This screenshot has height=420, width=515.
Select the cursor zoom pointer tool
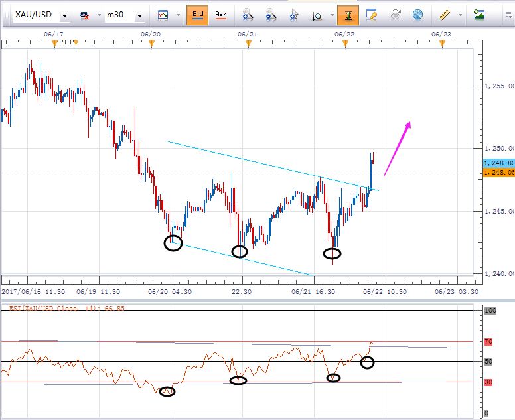click(294, 14)
